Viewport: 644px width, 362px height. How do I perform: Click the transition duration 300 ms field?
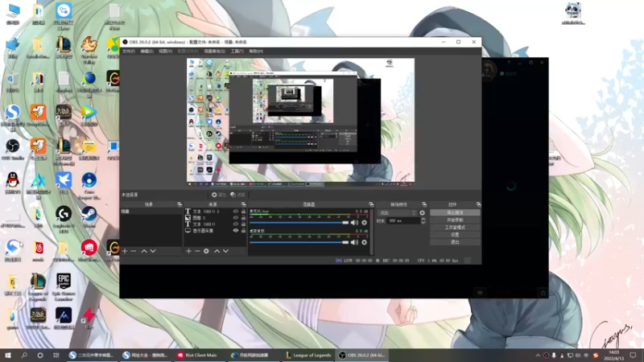[x=402, y=220]
